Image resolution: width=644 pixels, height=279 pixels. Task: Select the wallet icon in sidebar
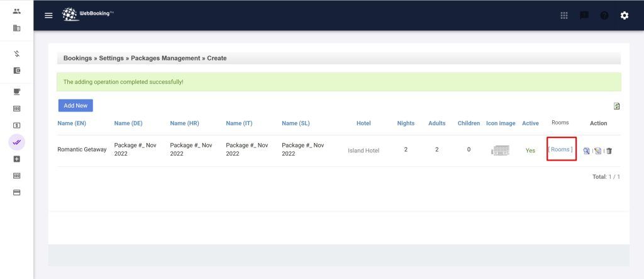pyautogui.click(x=17, y=71)
